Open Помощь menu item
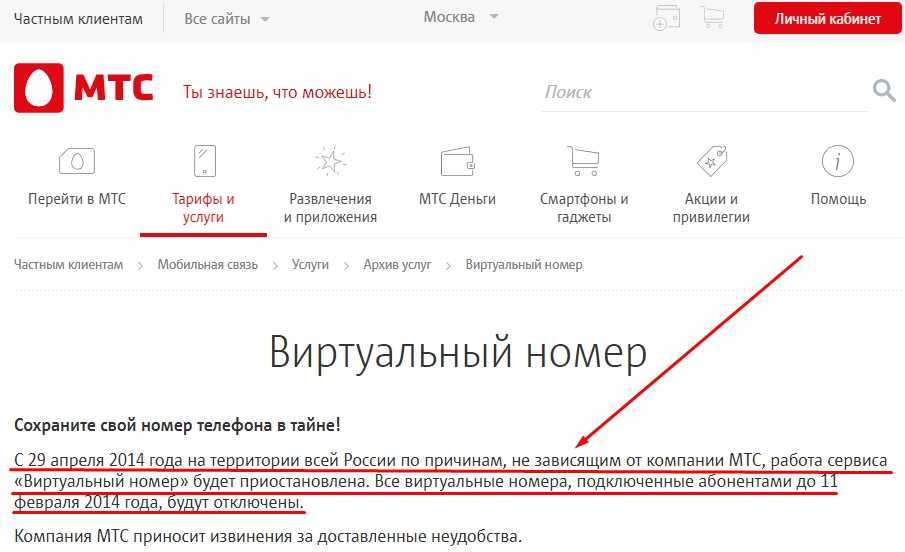 [838, 199]
